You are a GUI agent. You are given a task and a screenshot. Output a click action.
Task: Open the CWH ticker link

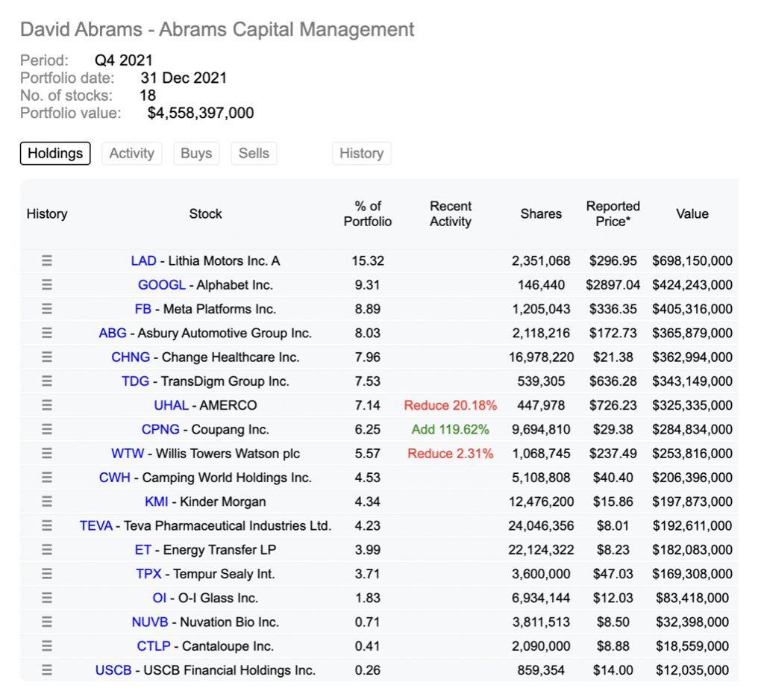pyautogui.click(x=115, y=477)
